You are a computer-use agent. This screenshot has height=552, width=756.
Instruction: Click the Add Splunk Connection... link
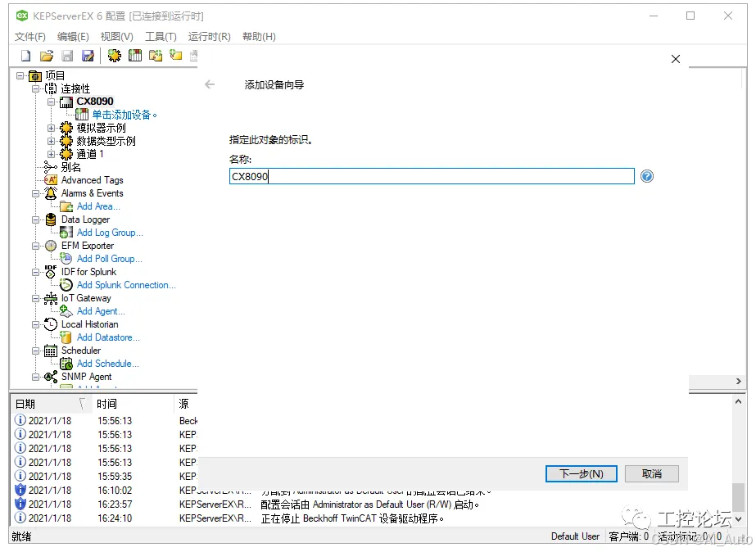click(x=126, y=285)
